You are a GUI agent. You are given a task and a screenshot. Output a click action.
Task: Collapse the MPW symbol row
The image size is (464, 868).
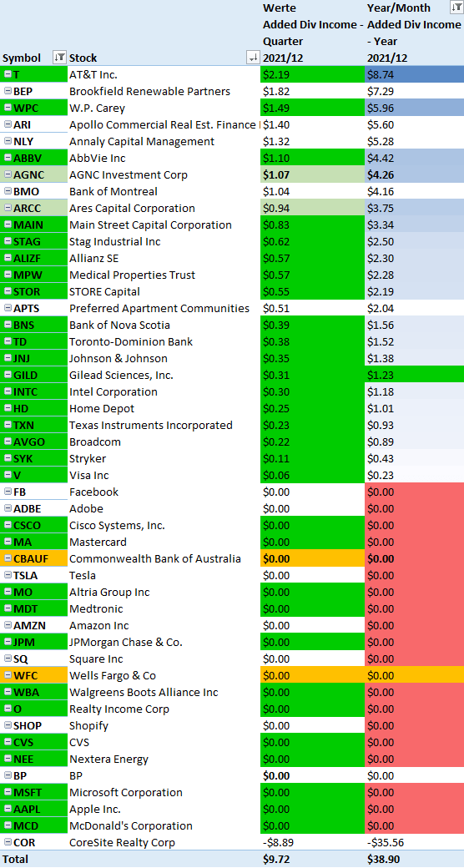click(8, 275)
